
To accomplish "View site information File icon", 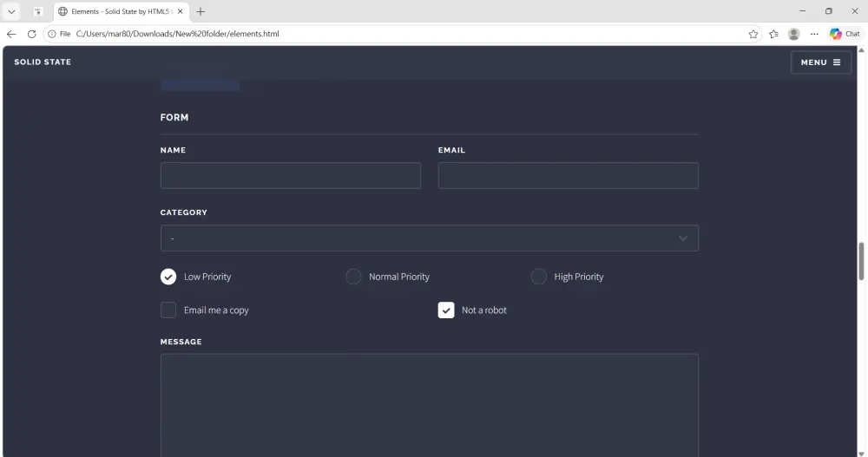I will coord(59,34).
